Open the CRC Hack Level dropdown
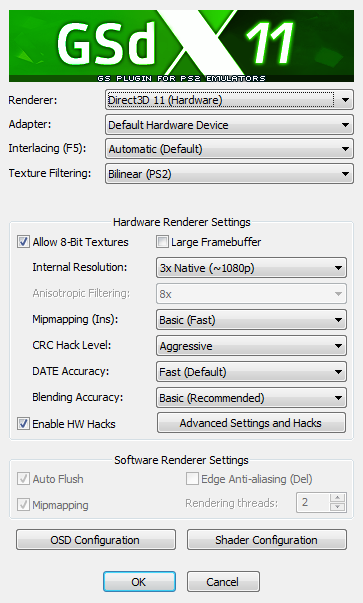 [x=251, y=346]
